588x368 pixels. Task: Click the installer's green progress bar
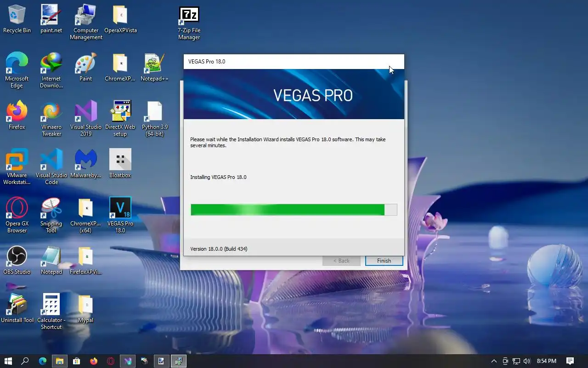tap(294, 210)
